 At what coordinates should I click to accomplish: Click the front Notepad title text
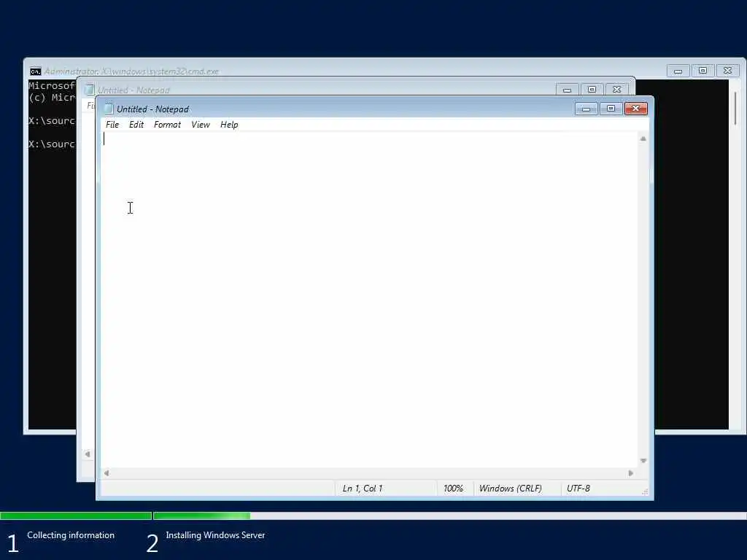pos(152,109)
